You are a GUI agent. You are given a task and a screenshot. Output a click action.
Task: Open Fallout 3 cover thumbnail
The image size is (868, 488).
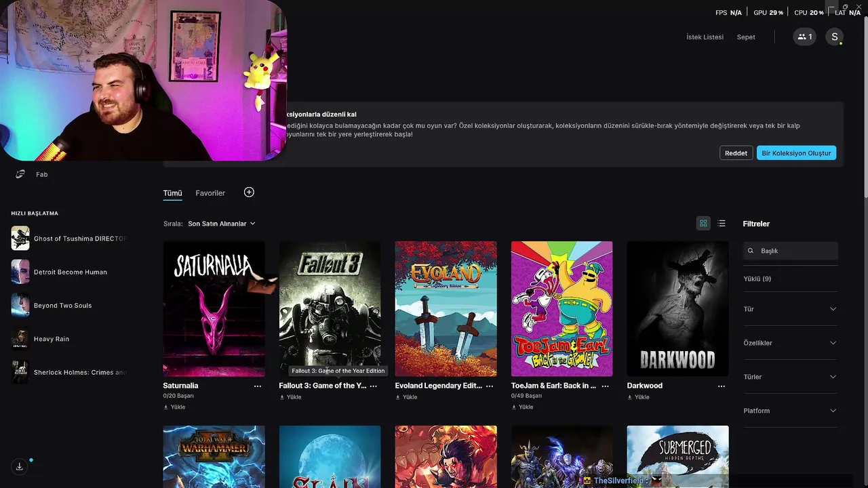330,308
